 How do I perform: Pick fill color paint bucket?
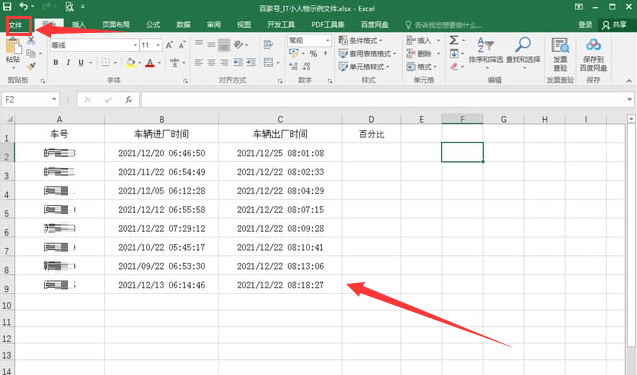(x=130, y=63)
